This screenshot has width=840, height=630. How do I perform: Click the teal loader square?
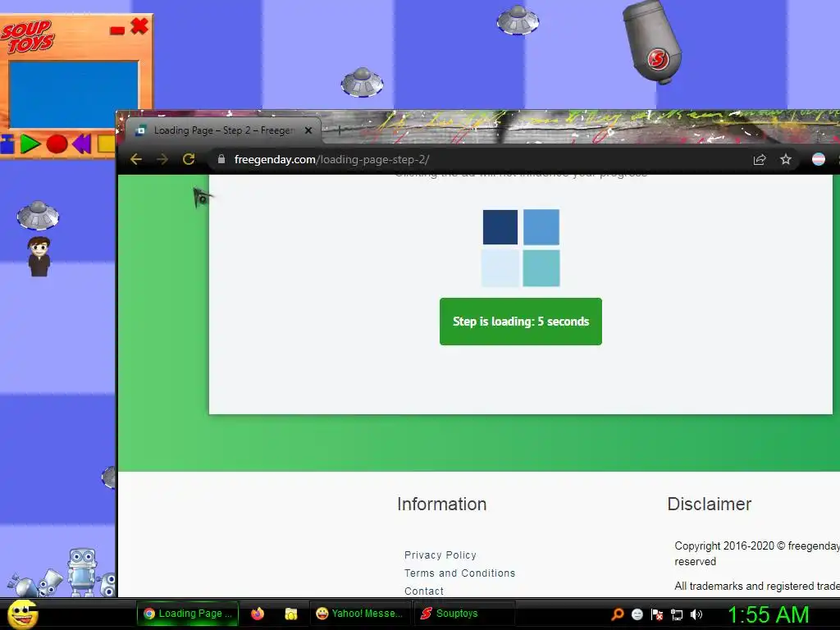pos(541,268)
